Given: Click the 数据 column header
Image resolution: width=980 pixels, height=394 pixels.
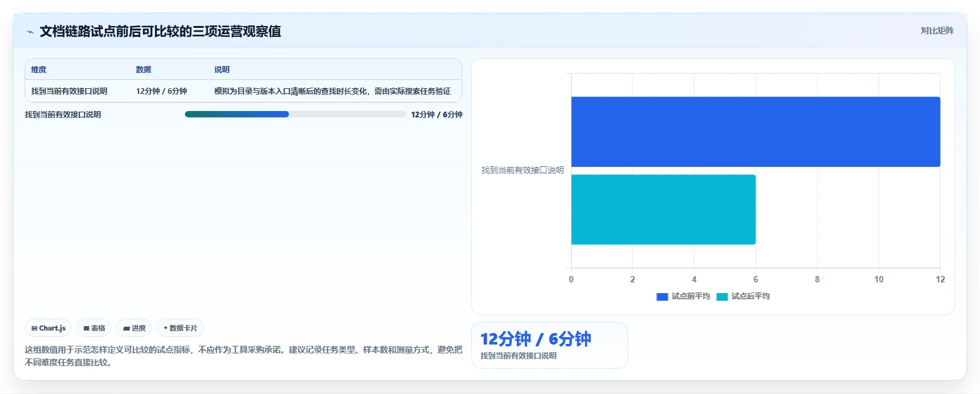Looking at the screenshot, I should pos(144,70).
